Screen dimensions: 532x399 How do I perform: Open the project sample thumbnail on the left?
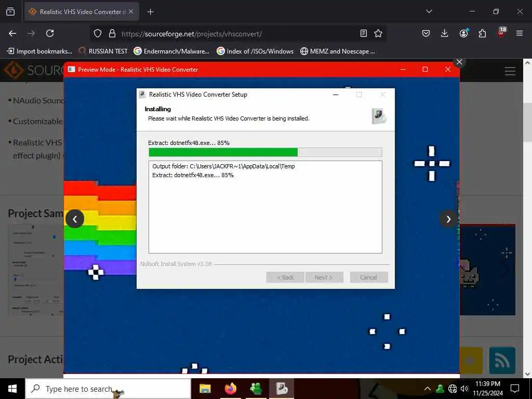(36, 270)
